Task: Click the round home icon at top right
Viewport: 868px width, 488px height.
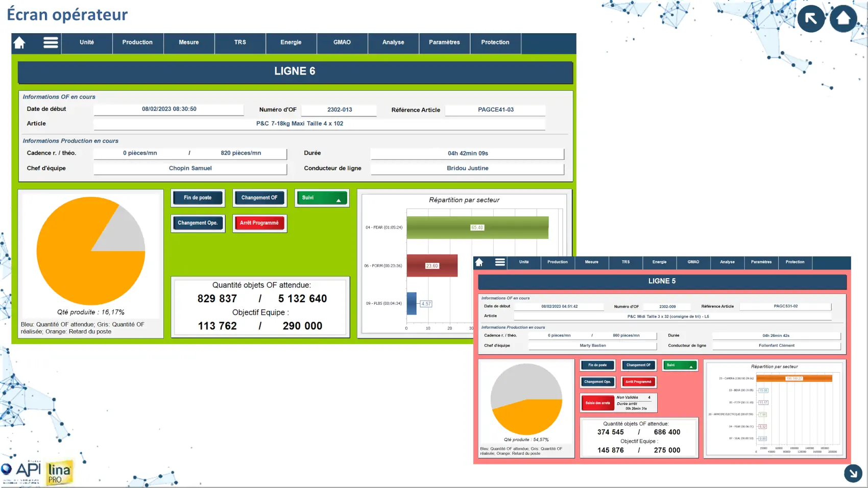Action: 843,19
